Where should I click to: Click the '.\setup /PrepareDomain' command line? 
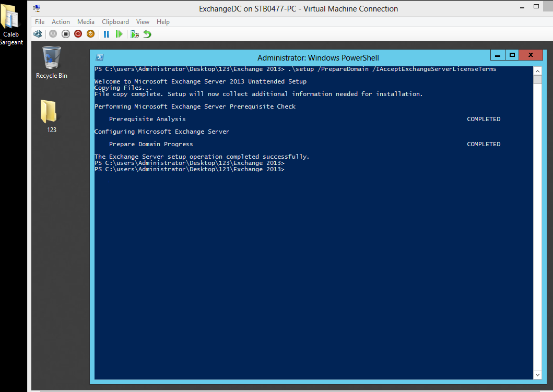point(295,69)
